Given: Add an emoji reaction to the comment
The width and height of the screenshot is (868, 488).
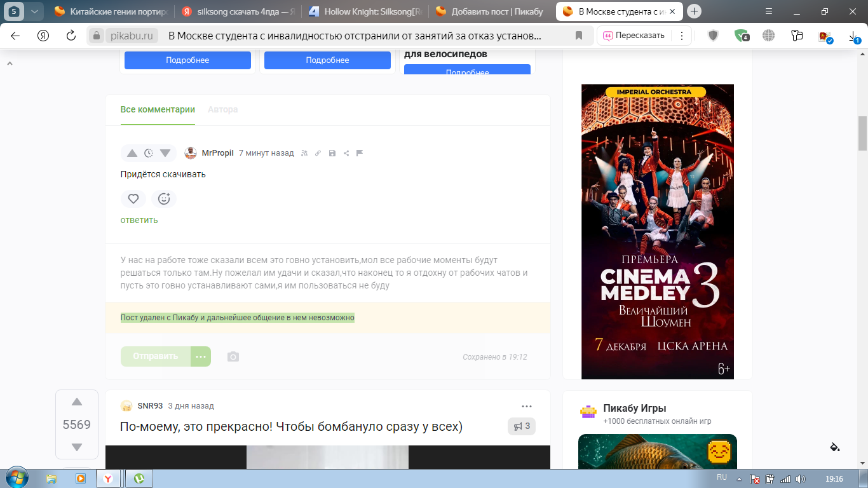Looking at the screenshot, I should pos(164,199).
